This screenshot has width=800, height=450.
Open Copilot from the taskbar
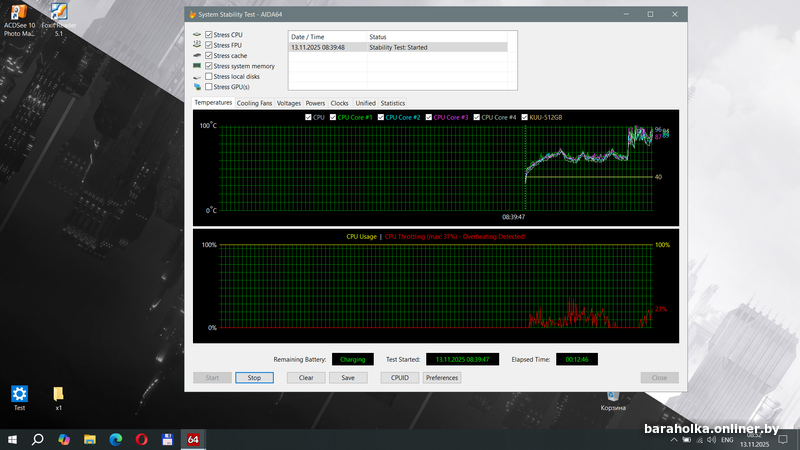coord(64,439)
